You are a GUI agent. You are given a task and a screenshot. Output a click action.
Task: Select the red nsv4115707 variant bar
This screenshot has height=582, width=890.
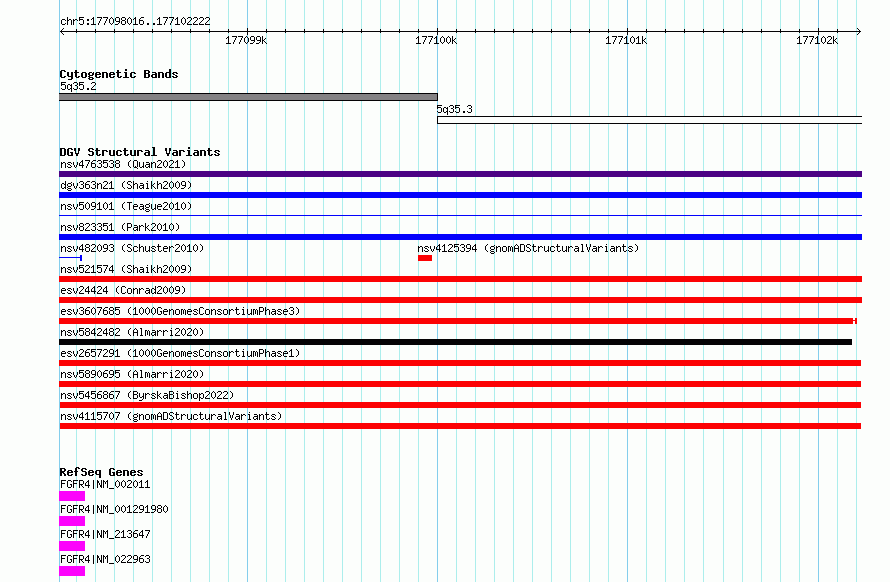tap(460, 426)
